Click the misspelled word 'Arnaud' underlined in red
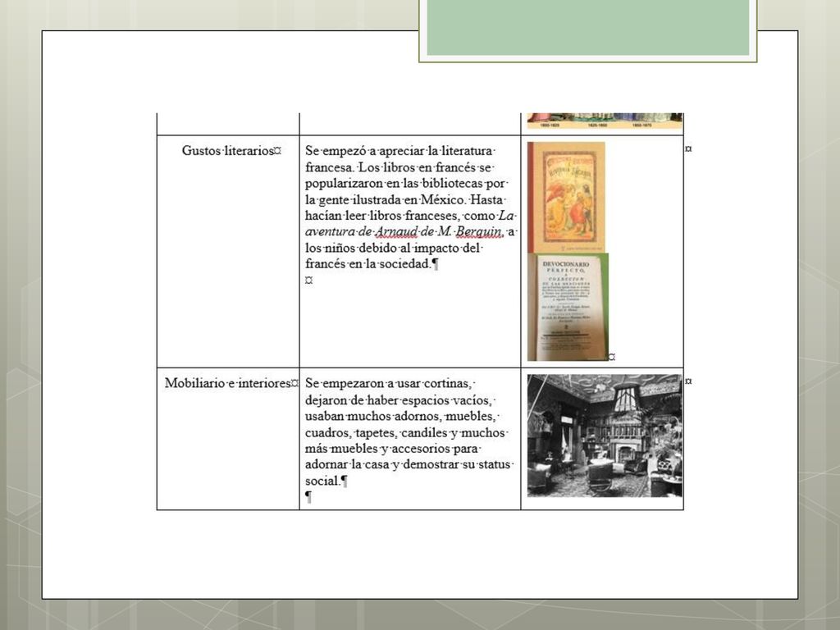 [396, 232]
